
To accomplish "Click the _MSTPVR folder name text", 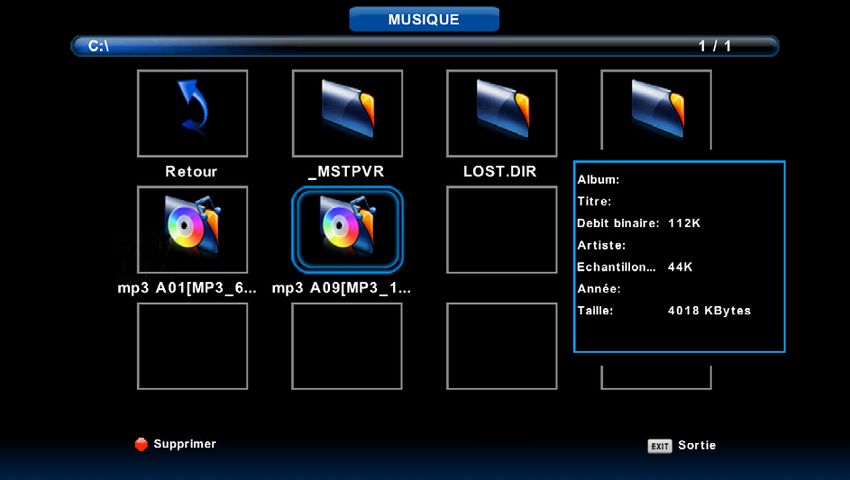I will coord(346,171).
